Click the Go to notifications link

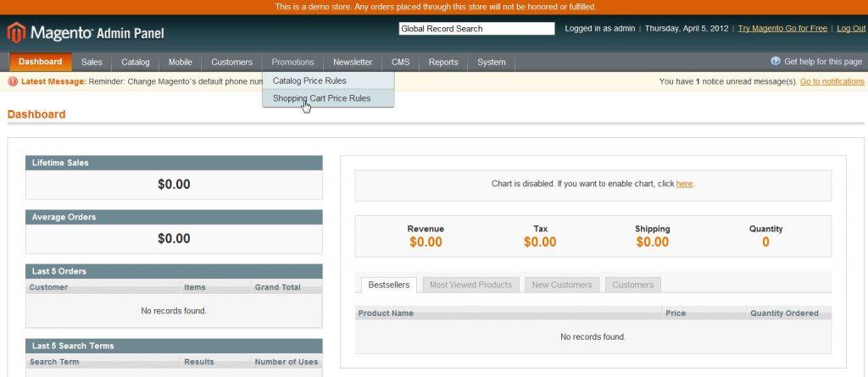(x=832, y=81)
